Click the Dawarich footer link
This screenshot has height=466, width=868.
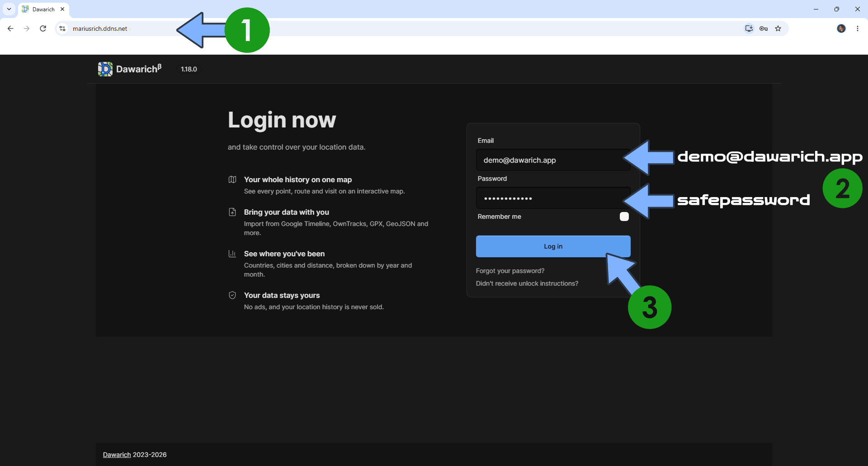(117, 455)
